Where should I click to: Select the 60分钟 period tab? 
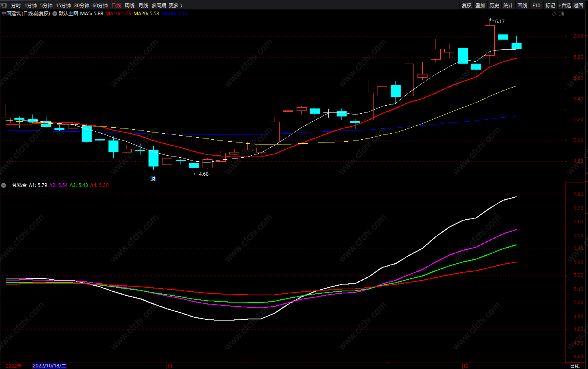point(100,5)
